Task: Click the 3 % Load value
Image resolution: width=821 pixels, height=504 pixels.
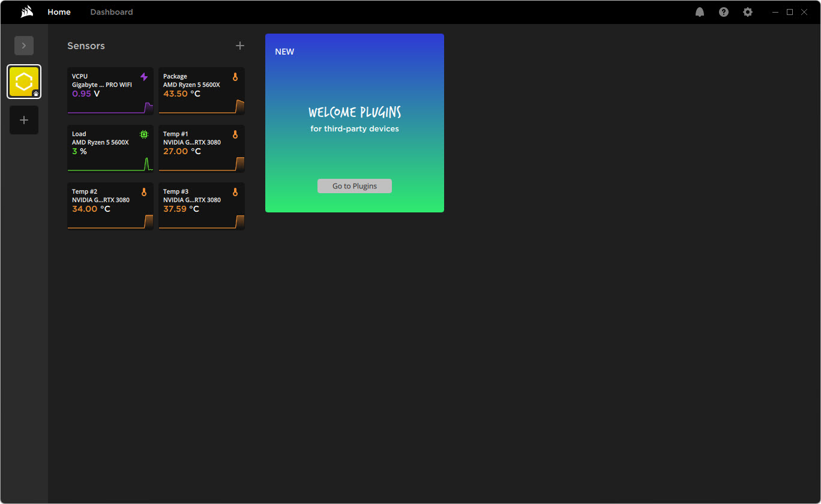Action: click(x=79, y=152)
